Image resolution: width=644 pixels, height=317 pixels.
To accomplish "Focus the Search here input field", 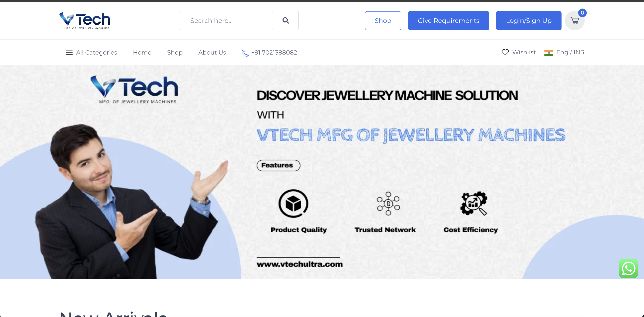I will click(x=226, y=21).
